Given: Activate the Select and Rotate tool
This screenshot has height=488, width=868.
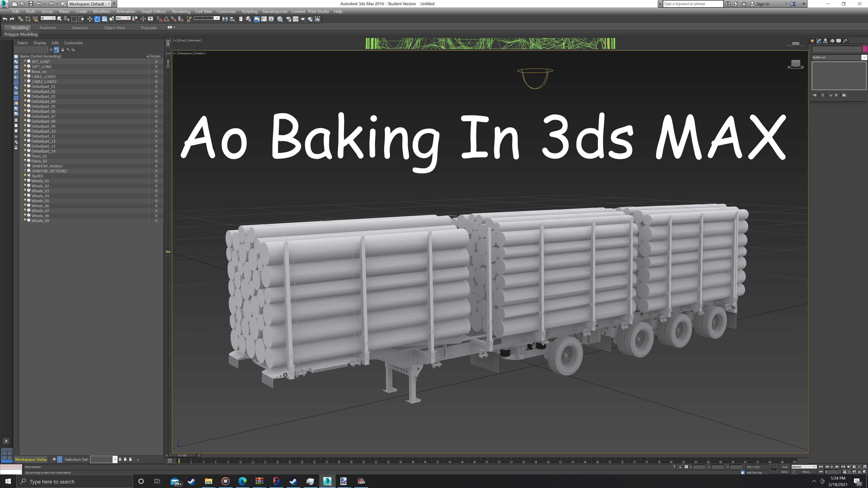Looking at the screenshot, I should coord(97,19).
